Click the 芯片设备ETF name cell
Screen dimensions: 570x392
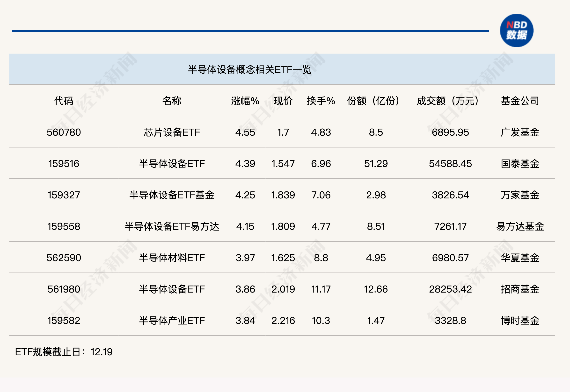click(172, 132)
